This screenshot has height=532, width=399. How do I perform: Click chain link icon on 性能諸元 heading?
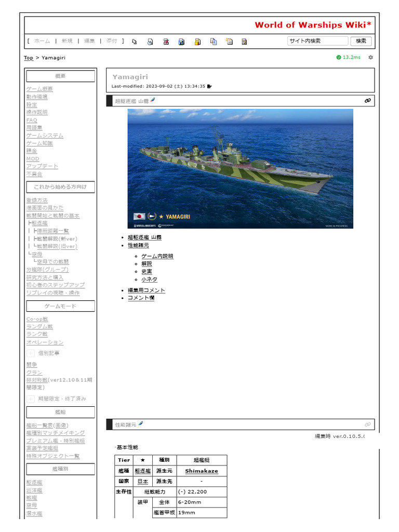click(367, 424)
